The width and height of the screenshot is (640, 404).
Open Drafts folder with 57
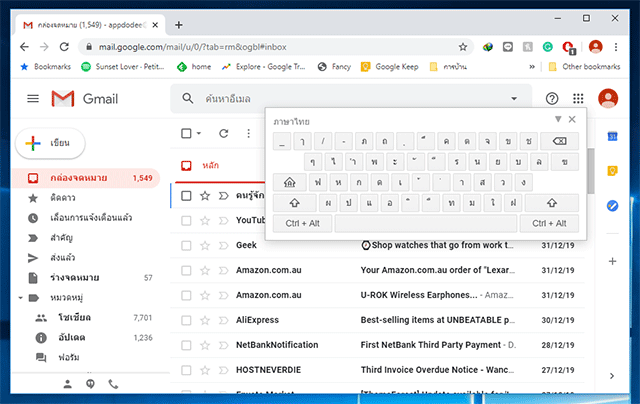(86, 277)
